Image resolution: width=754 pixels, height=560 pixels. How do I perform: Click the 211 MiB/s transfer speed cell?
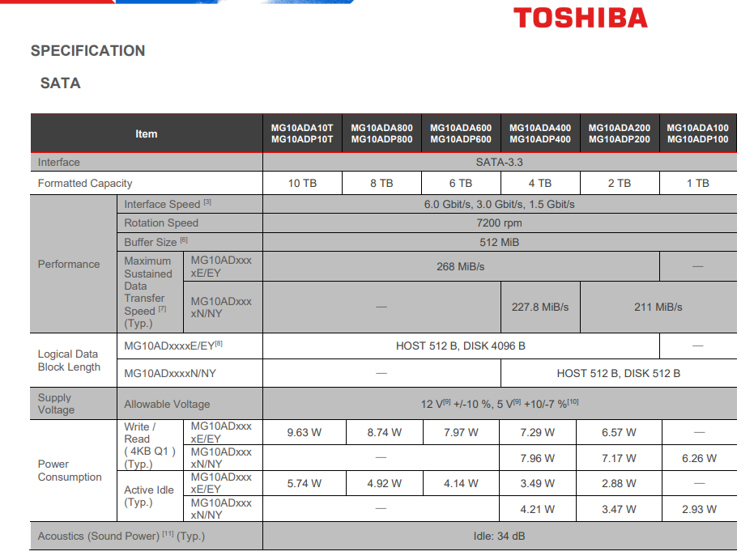tap(658, 308)
